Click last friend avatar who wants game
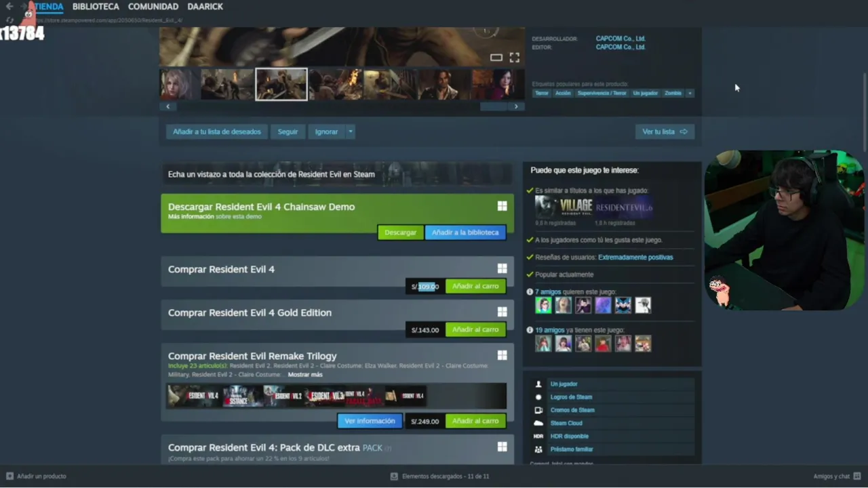 (x=643, y=306)
